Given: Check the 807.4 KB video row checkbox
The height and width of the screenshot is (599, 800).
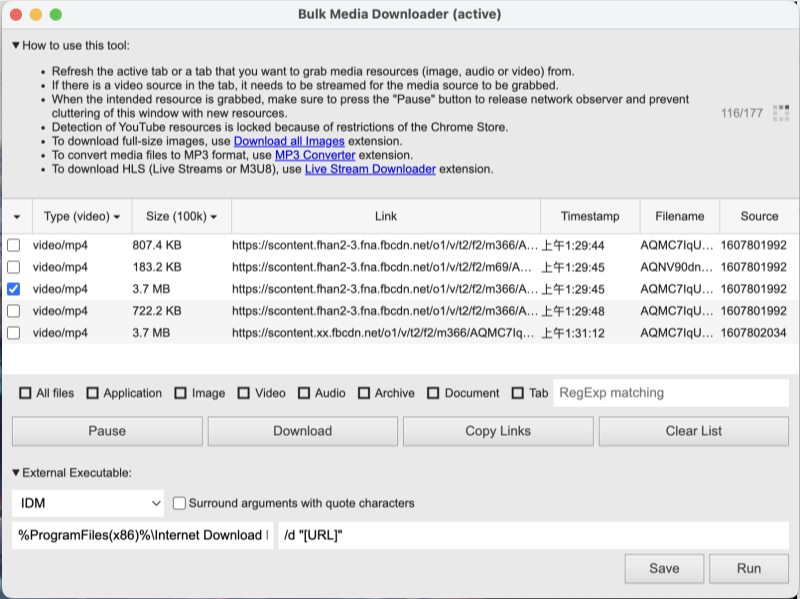Looking at the screenshot, I should point(14,245).
